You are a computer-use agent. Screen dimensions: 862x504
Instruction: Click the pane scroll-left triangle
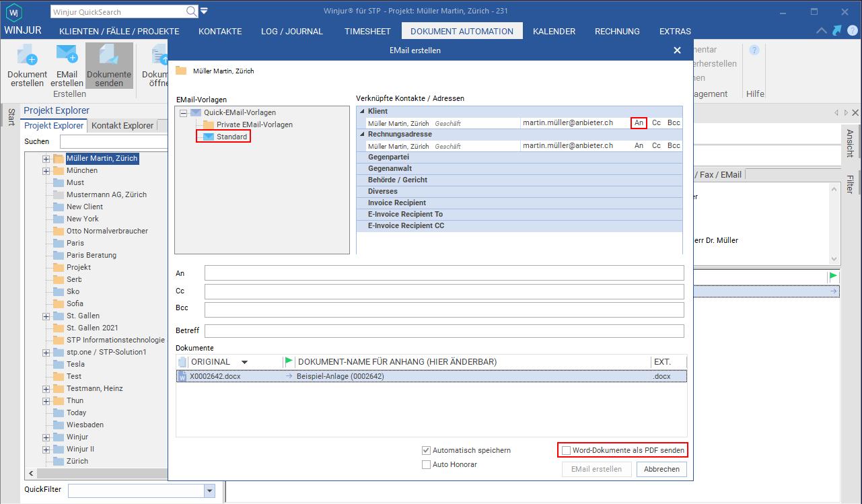(836, 113)
